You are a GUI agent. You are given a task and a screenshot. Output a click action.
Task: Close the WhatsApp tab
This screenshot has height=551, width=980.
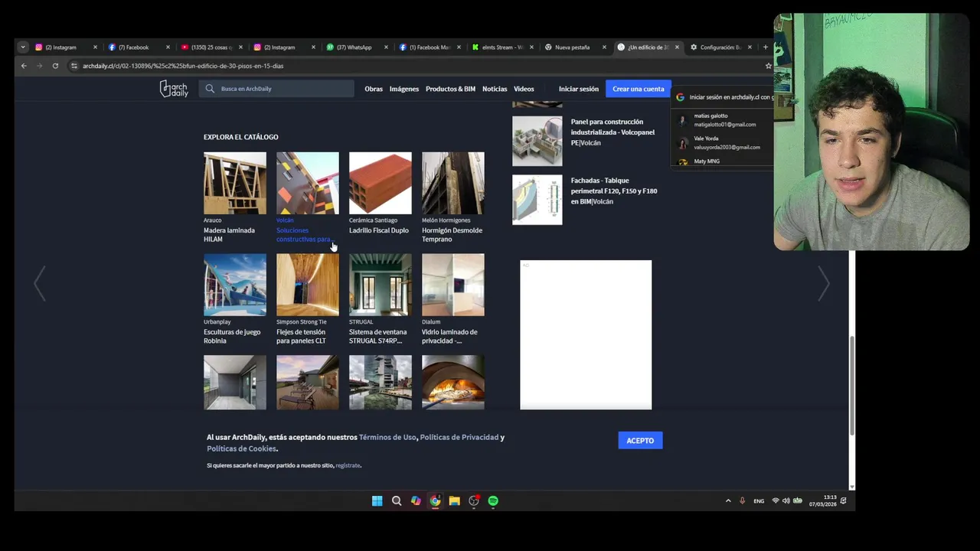(386, 47)
